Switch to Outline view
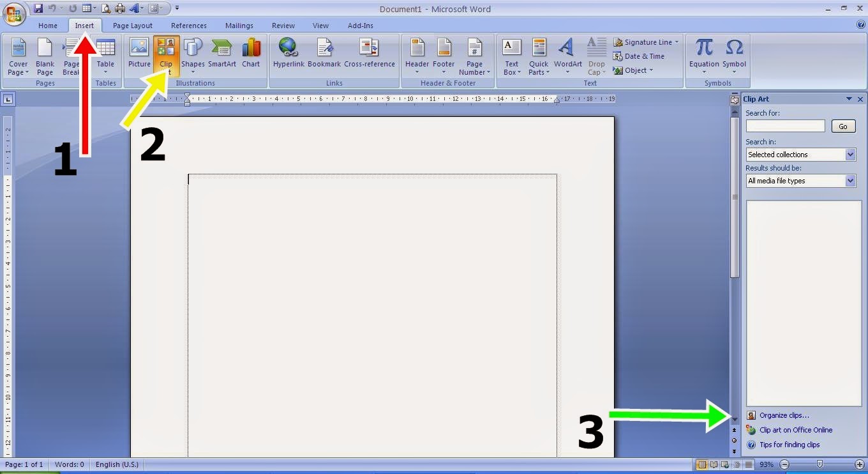Viewport: 868px width, 474px height. coord(737,464)
